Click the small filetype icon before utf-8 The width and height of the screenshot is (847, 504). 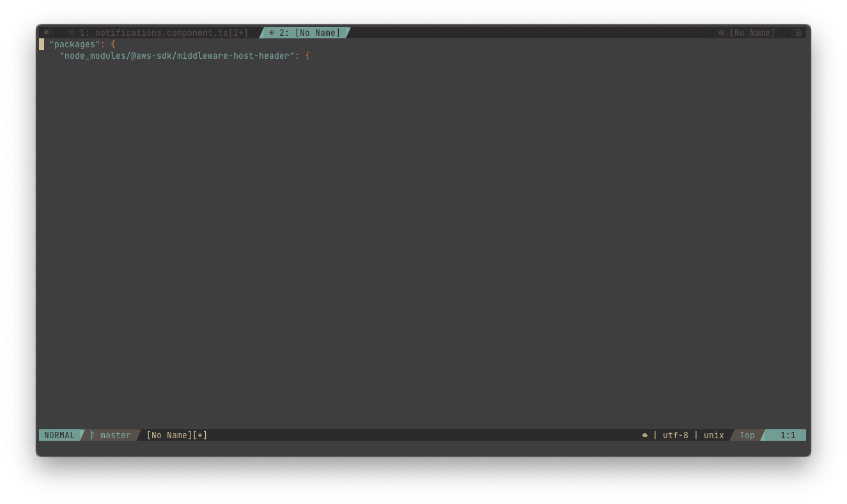[x=644, y=435]
